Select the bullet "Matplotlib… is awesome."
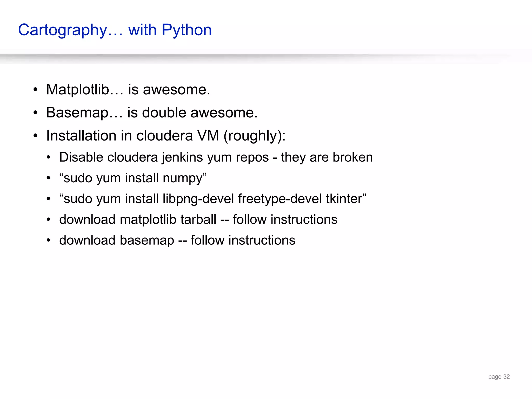The height and width of the screenshot is (399, 532). point(128,90)
